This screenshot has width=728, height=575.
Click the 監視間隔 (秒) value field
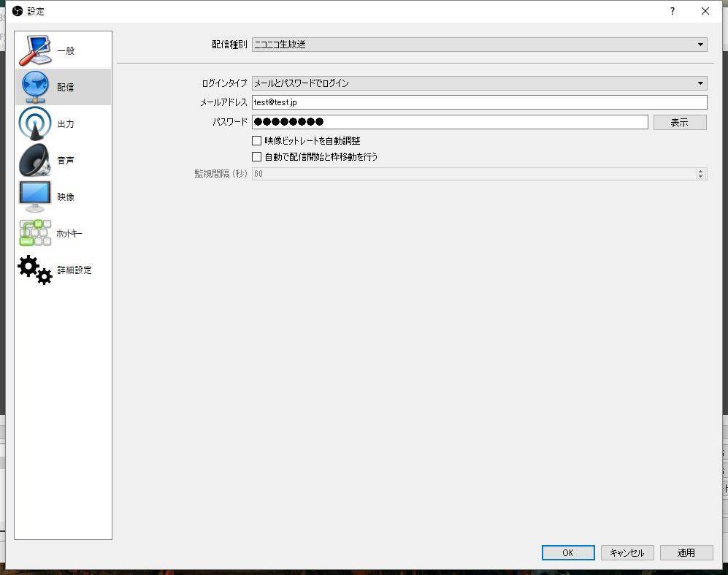[x=474, y=174]
